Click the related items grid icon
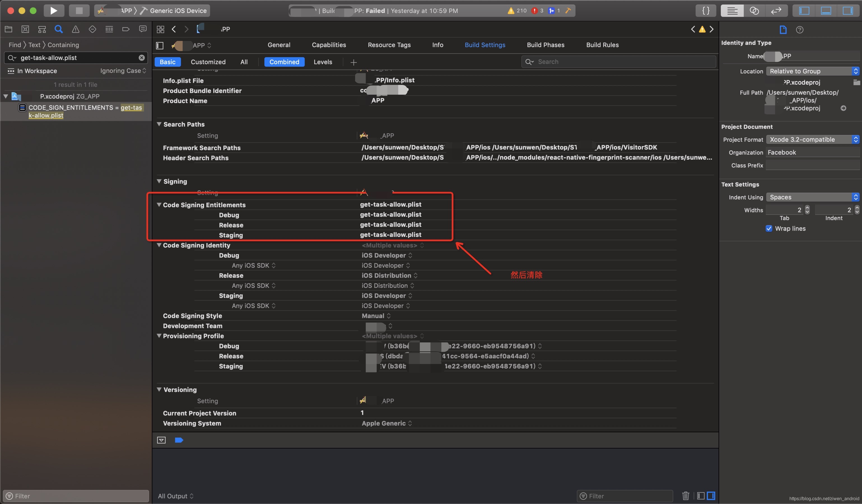This screenshot has width=862, height=504. tap(160, 29)
